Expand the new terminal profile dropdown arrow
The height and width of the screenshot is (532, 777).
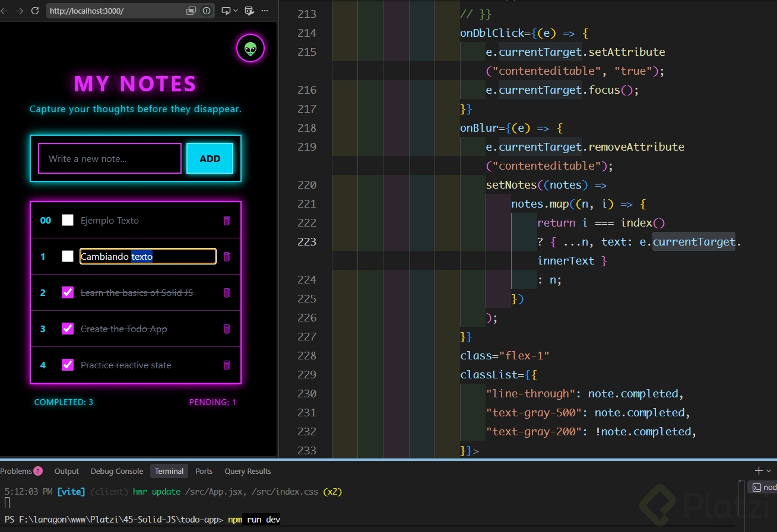pos(769,471)
